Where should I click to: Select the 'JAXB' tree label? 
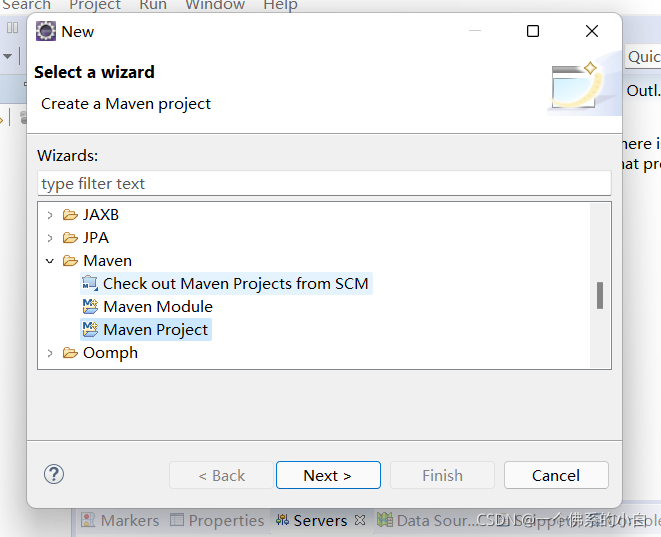click(101, 215)
